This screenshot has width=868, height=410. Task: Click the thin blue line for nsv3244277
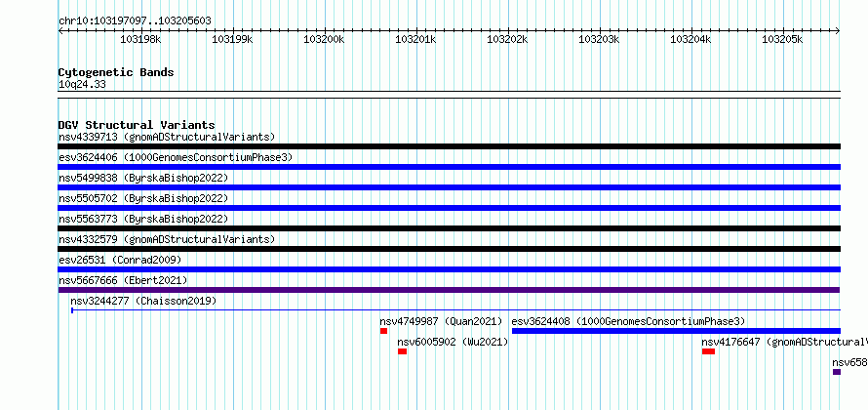tap(456, 310)
